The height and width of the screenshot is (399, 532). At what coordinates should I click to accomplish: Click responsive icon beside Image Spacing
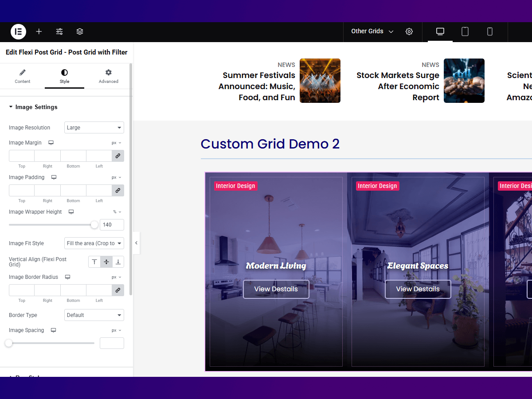pos(53,330)
